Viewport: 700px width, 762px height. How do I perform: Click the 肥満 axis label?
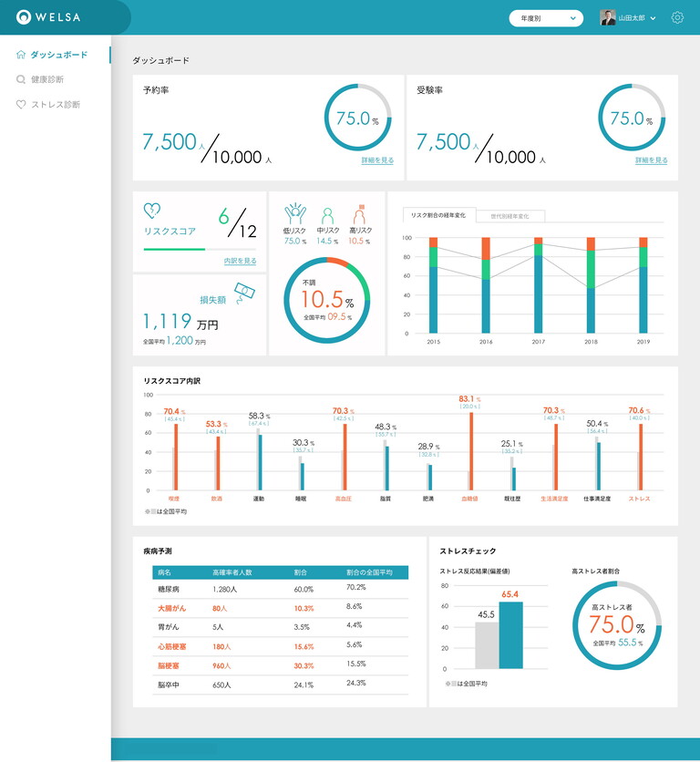click(x=427, y=499)
